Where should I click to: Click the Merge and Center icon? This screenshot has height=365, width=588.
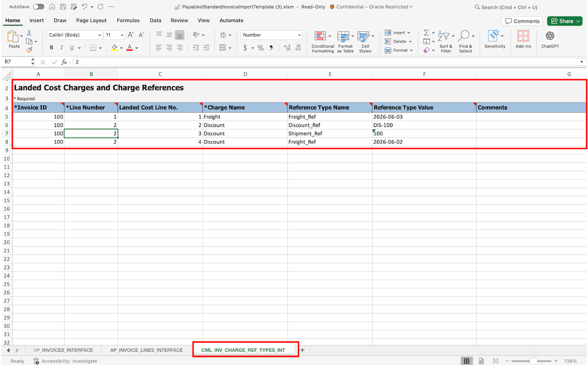[x=223, y=48]
